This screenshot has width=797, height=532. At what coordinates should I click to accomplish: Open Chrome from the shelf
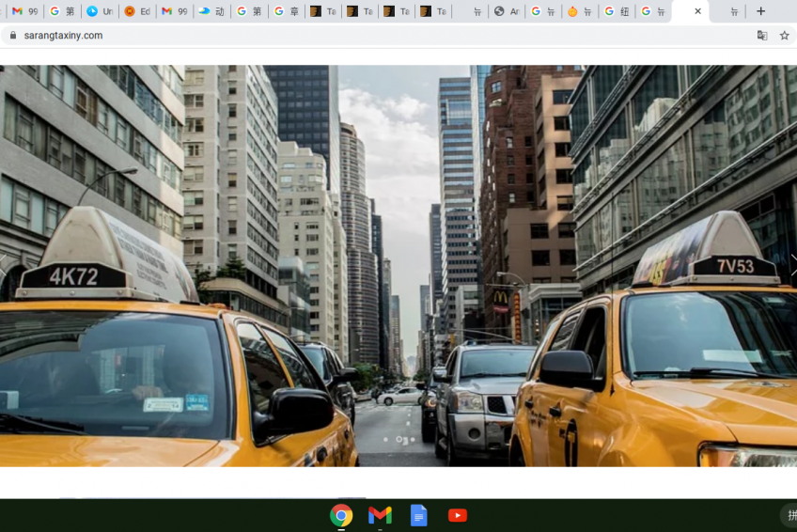coord(341,515)
